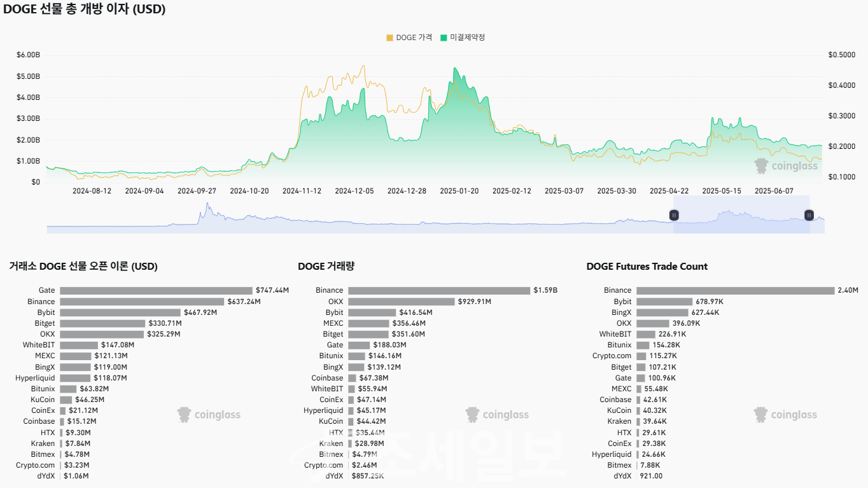Select the Binance bar showing $1.59B volume

438,290
